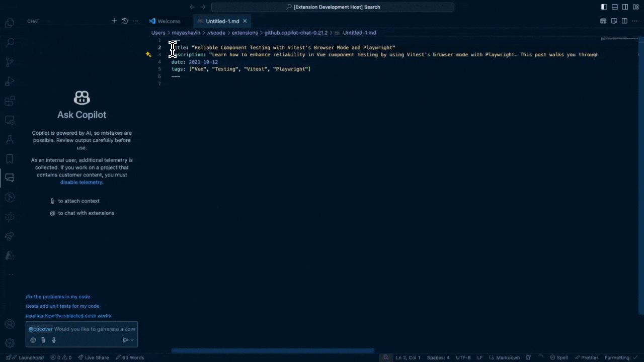Select the Chat view icon
The width and height of the screenshot is (644, 362).
(x=10, y=178)
